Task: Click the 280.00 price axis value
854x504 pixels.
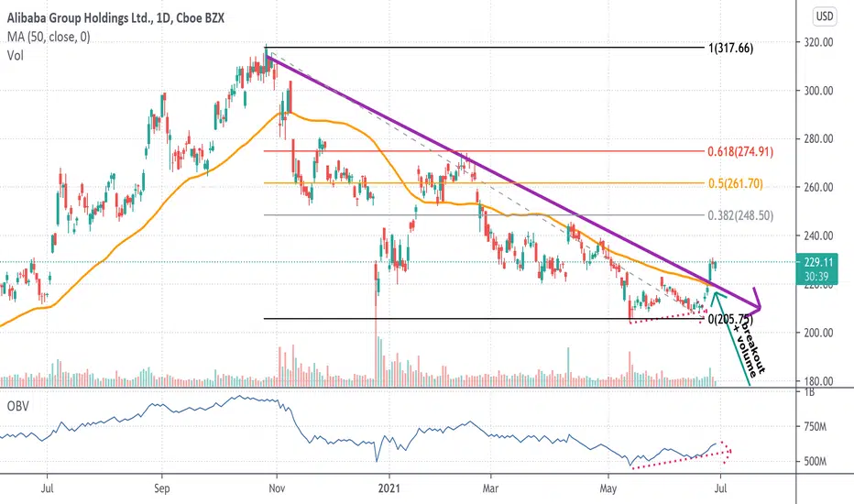Action: click(818, 139)
